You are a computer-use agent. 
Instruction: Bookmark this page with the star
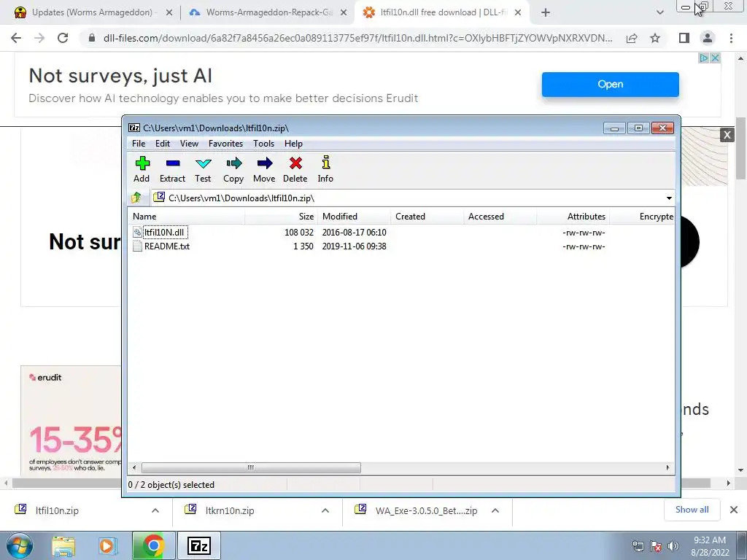[x=655, y=38]
